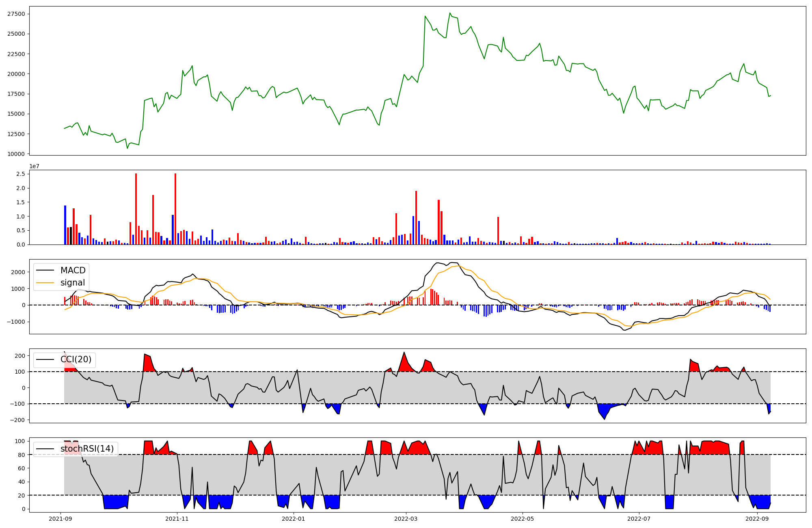Click the 10000 price axis tick label
This screenshot has height=528, width=812.
16,154
